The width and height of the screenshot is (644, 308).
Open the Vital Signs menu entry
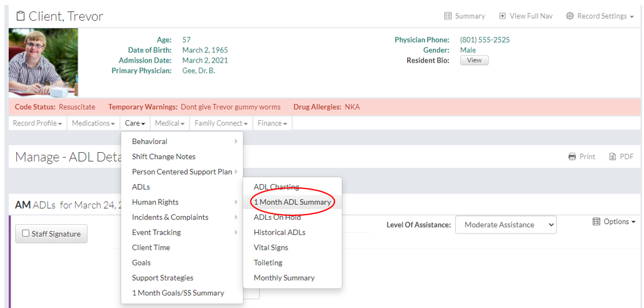271,247
